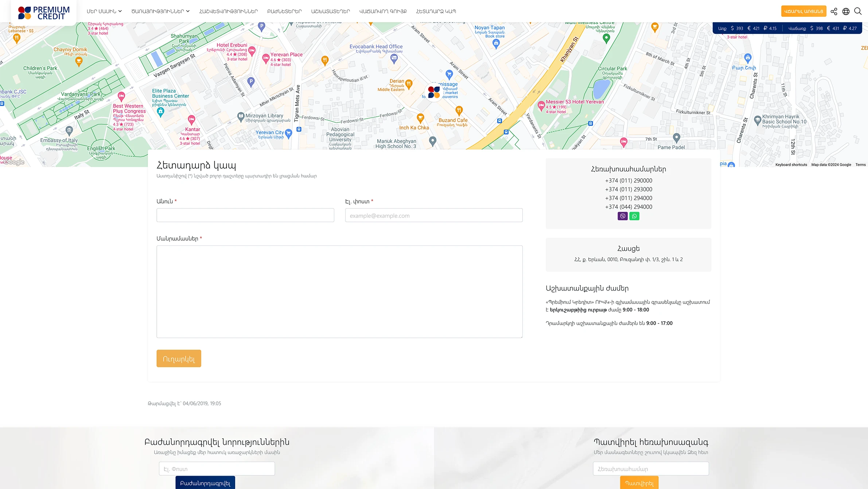Expand the ՄԵՐ ՄԱՍԻՆ dropdown menu
Image resolution: width=868 pixels, height=489 pixels.
pos(104,11)
